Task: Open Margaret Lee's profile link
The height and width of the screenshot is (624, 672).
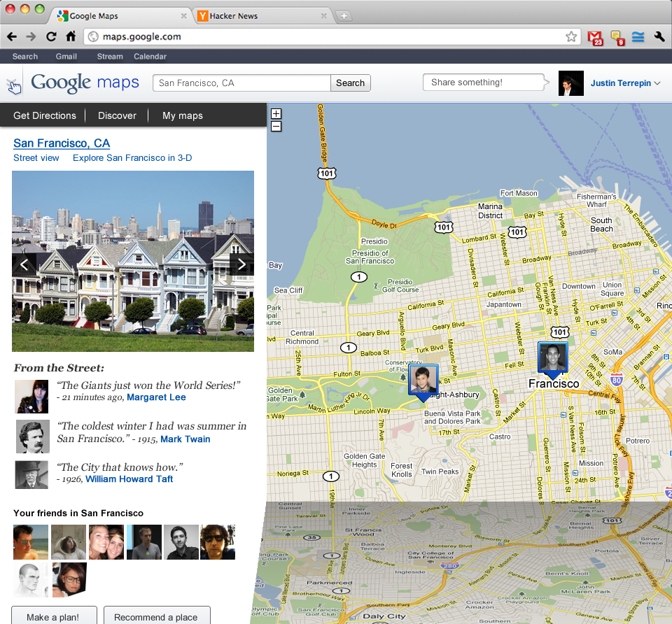Action: point(156,397)
